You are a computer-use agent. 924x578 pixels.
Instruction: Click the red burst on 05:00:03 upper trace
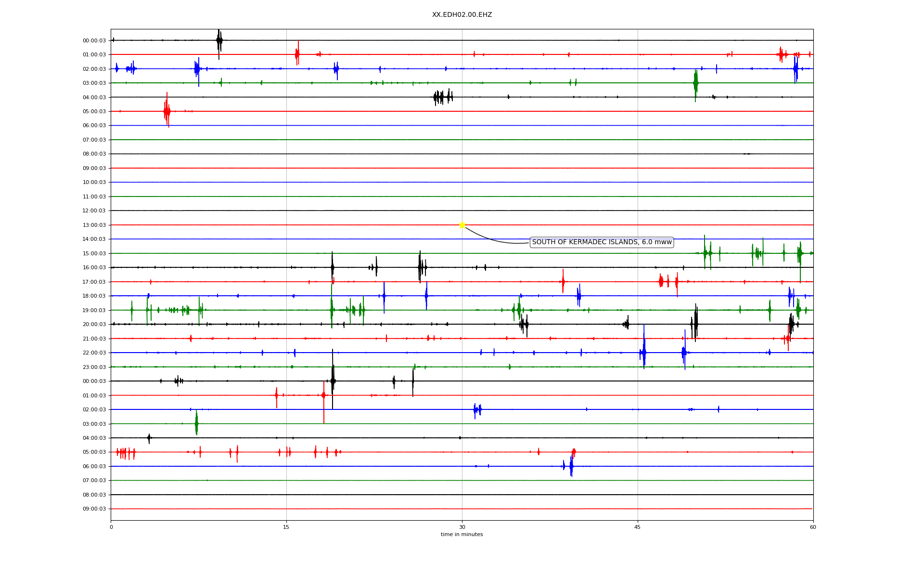167,111
